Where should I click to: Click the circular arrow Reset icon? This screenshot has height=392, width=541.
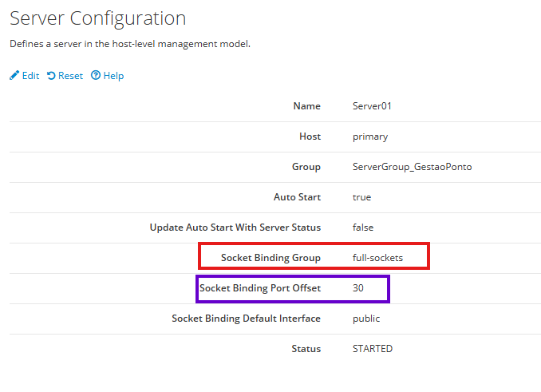(51, 76)
